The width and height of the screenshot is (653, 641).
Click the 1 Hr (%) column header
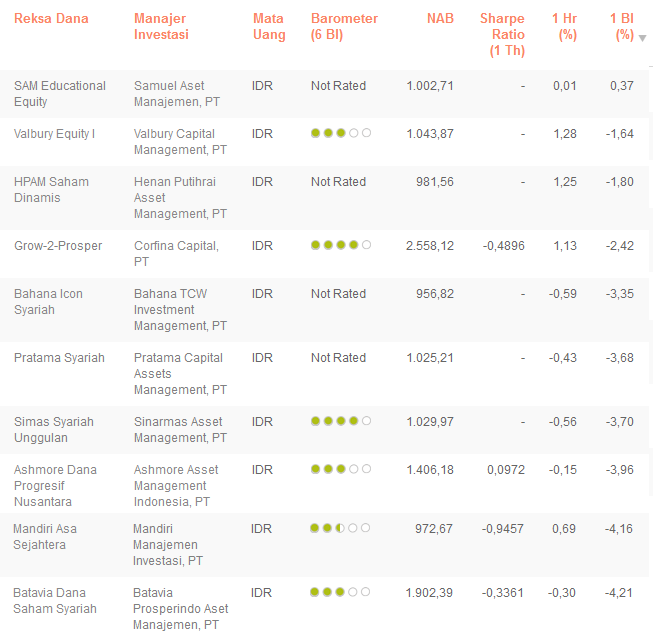pos(566,27)
